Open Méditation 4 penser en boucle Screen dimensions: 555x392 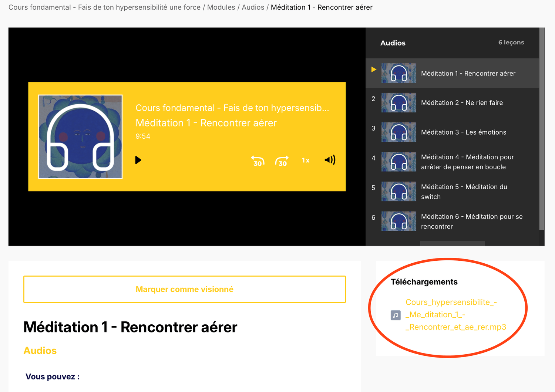(x=467, y=162)
